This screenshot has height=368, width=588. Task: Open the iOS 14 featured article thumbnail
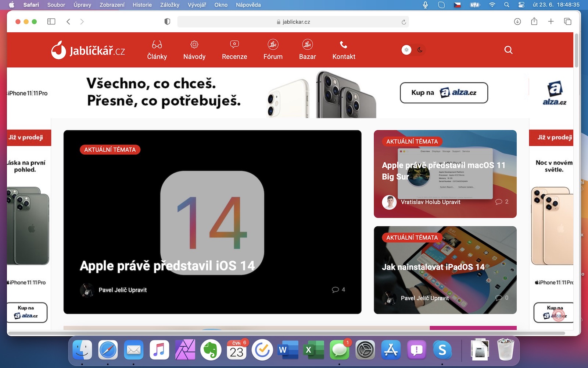[x=212, y=222]
